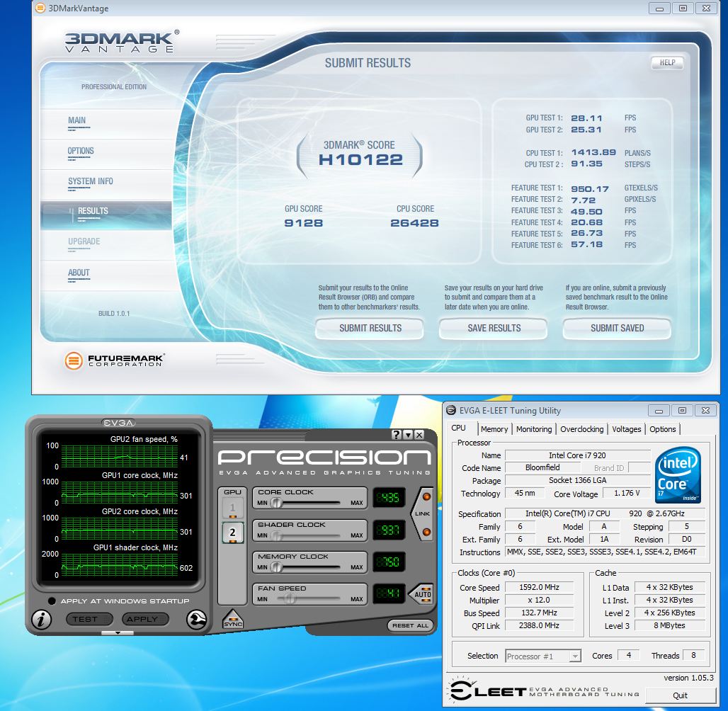
Task: Click the QPI Link value 2388.0 MHz
Action: click(539, 625)
